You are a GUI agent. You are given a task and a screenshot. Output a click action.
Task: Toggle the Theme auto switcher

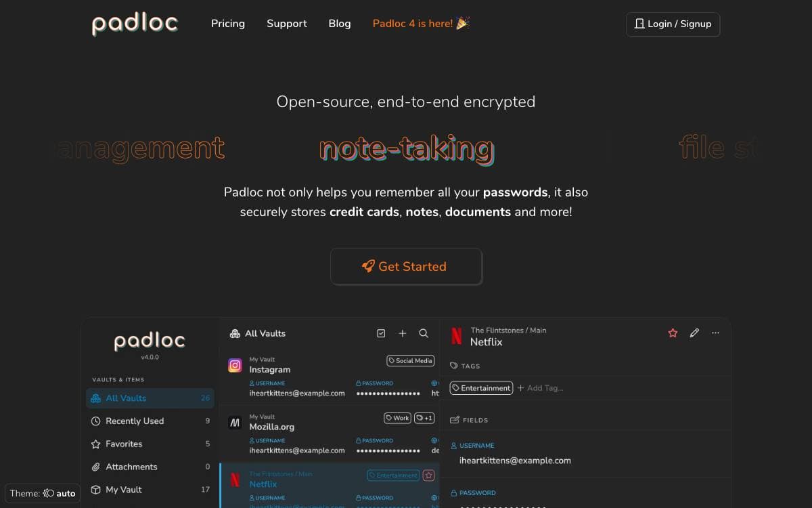coord(43,493)
